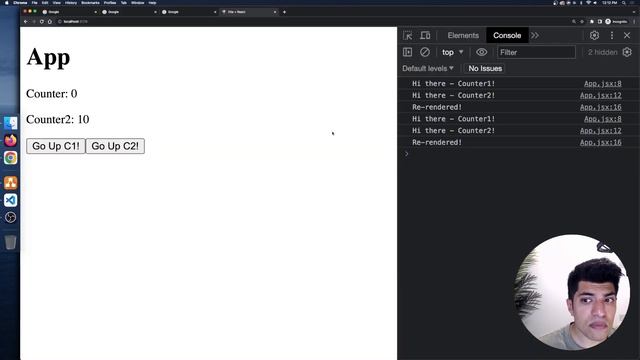Image resolution: width=640 pixels, height=360 pixels.
Task: Activate the inspect element picker icon
Action: click(407, 36)
